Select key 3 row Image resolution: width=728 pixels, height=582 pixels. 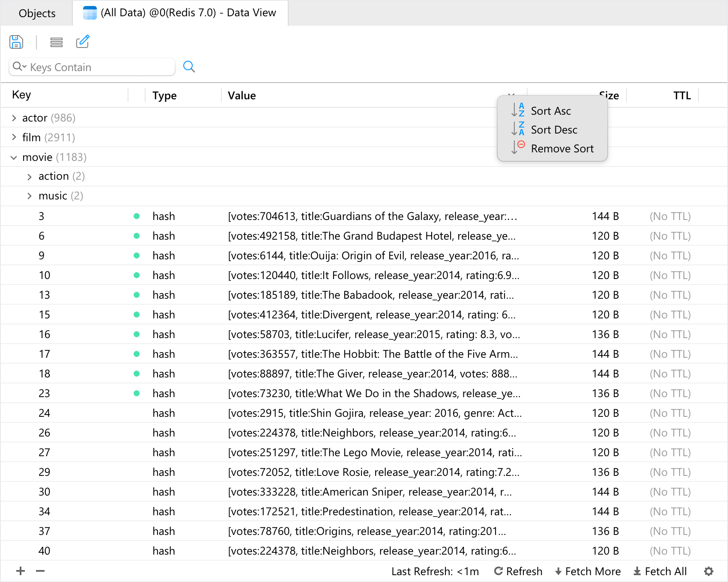pos(364,216)
